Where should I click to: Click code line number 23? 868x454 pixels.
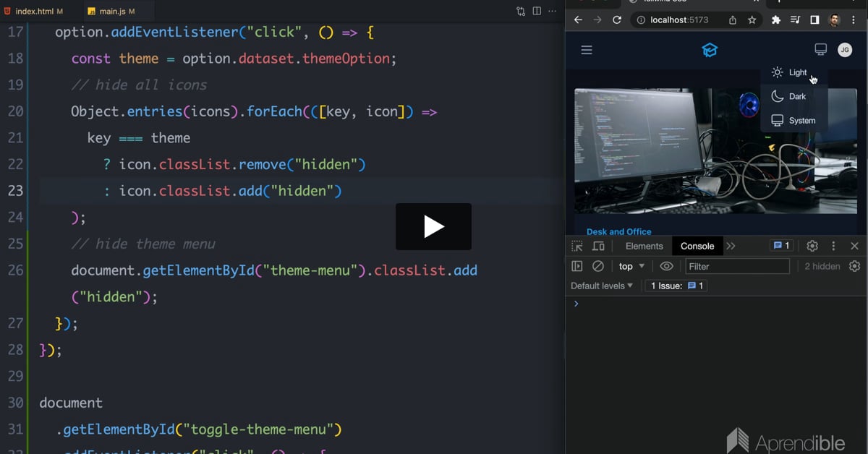click(x=15, y=191)
